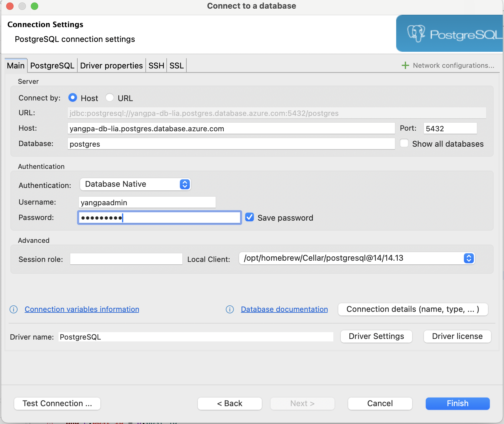Image resolution: width=504 pixels, height=424 pixels.
Task: Click the Network configurations link text
Action: [453, 65]
